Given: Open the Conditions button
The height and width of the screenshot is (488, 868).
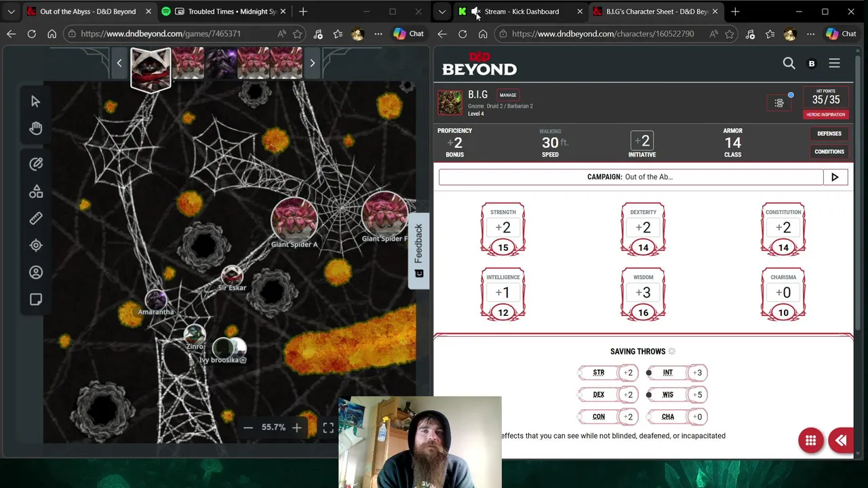Looking at the screenshot, I should (829, 152).
